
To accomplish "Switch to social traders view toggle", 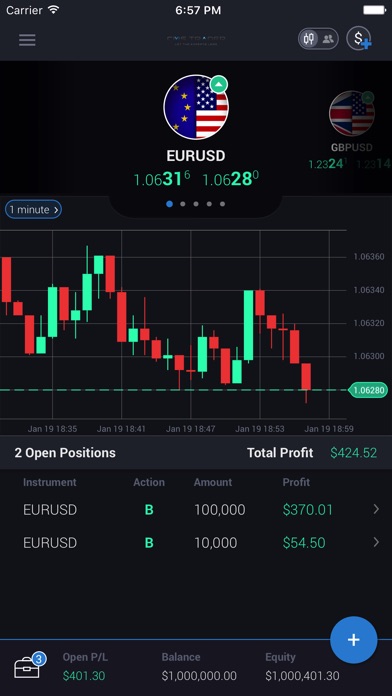I will pyautogui.click(x=328, y=39).
